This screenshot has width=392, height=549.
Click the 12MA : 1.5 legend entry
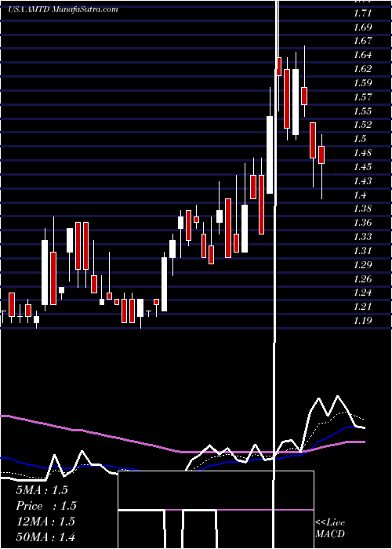pos(45,522)
